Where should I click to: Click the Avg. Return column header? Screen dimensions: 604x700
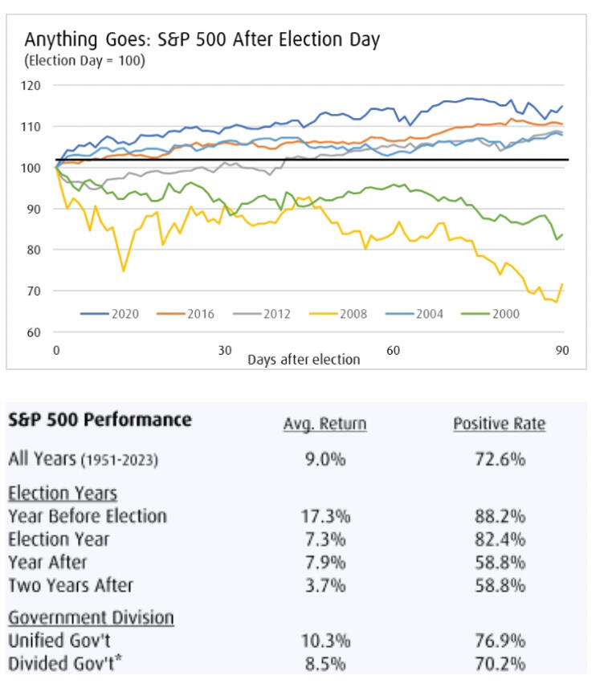pos(324,424)
